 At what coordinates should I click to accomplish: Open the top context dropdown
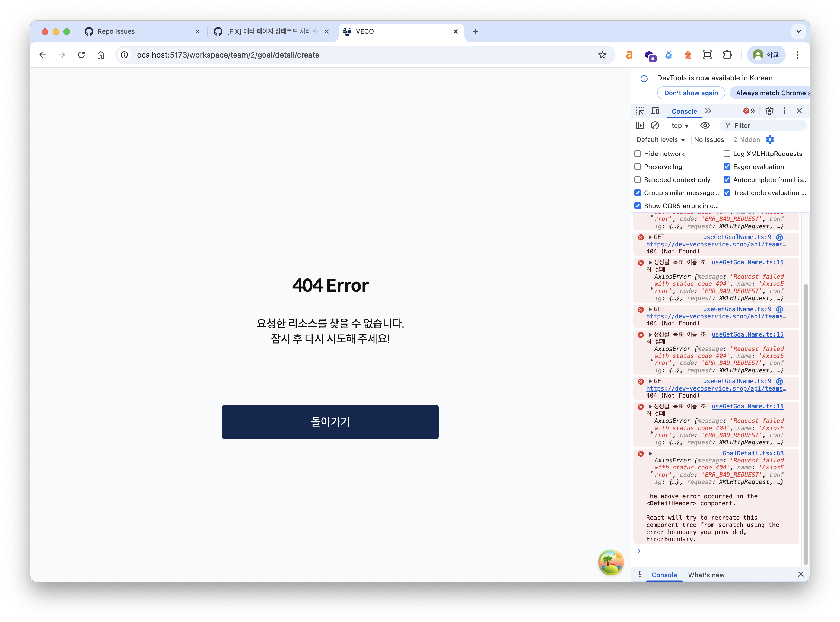(x=680, y=126)
